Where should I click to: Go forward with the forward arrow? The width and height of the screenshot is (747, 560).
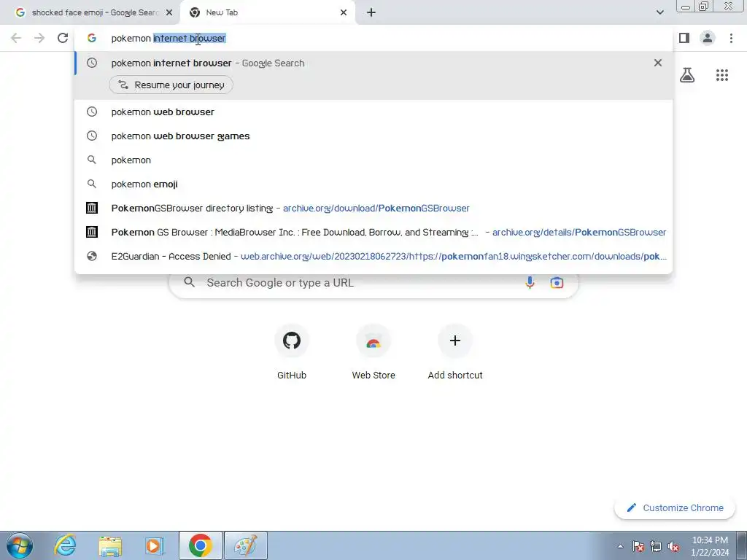39,38
